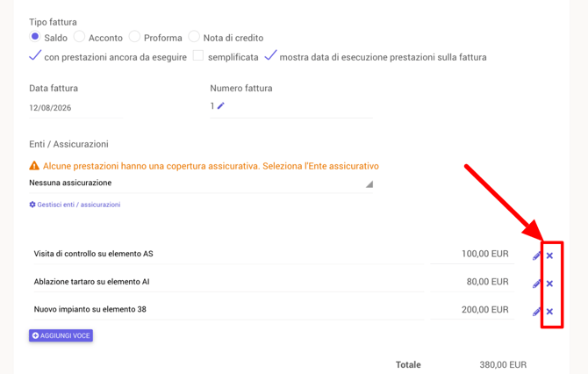The width and height of the screenshot is (588, 374).
Task: Click the AGGIUNGI VOCE button
Action: tap(61, 335)
